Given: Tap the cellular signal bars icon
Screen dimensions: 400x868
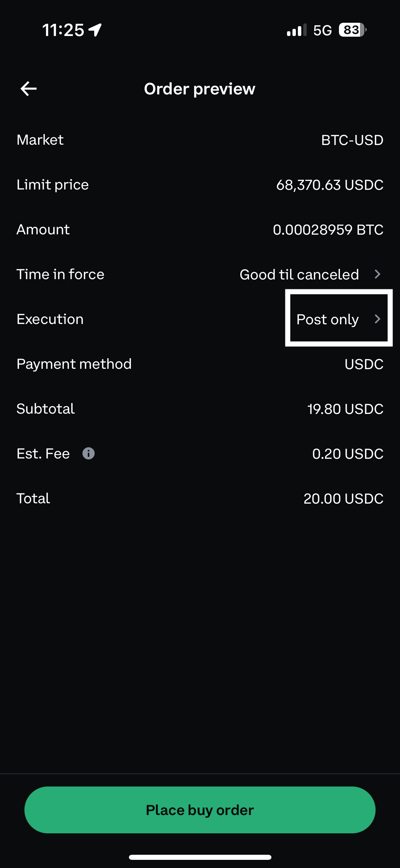Looking at the screenshot, I should 296,30.
